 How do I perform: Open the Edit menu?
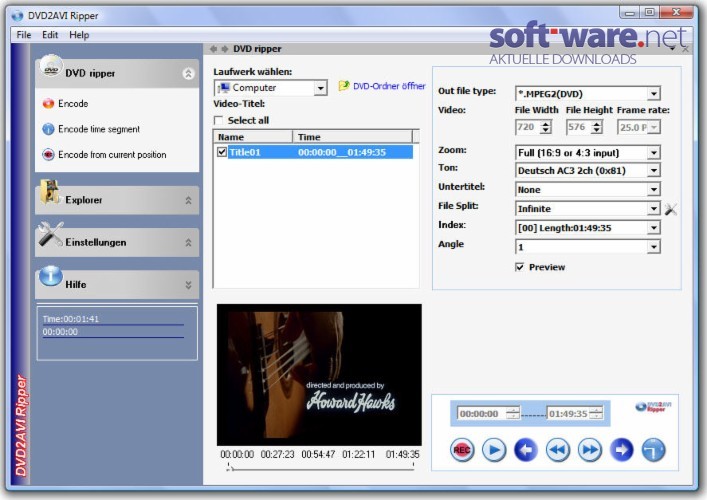point(50,35)
